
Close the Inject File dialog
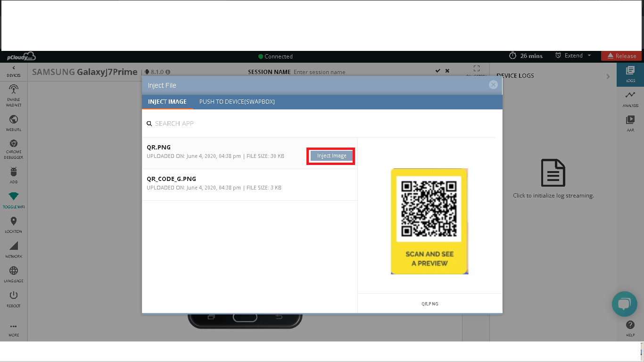point(493,85)
